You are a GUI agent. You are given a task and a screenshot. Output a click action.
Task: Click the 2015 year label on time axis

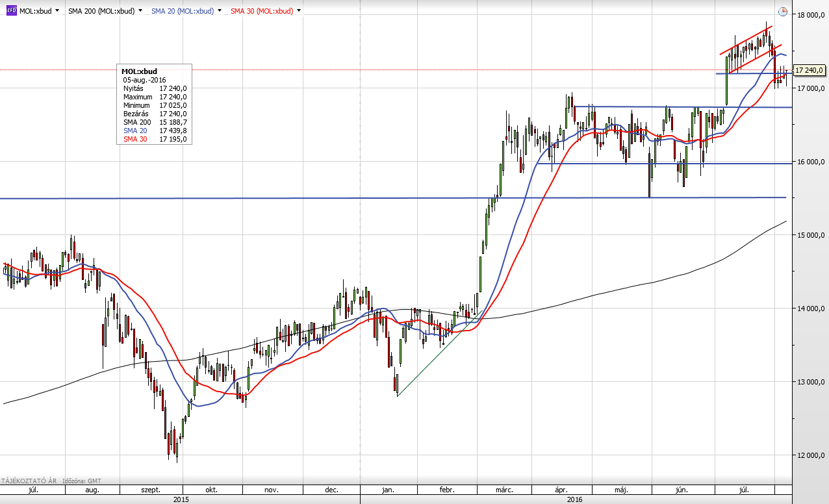[x=181, y=499]
